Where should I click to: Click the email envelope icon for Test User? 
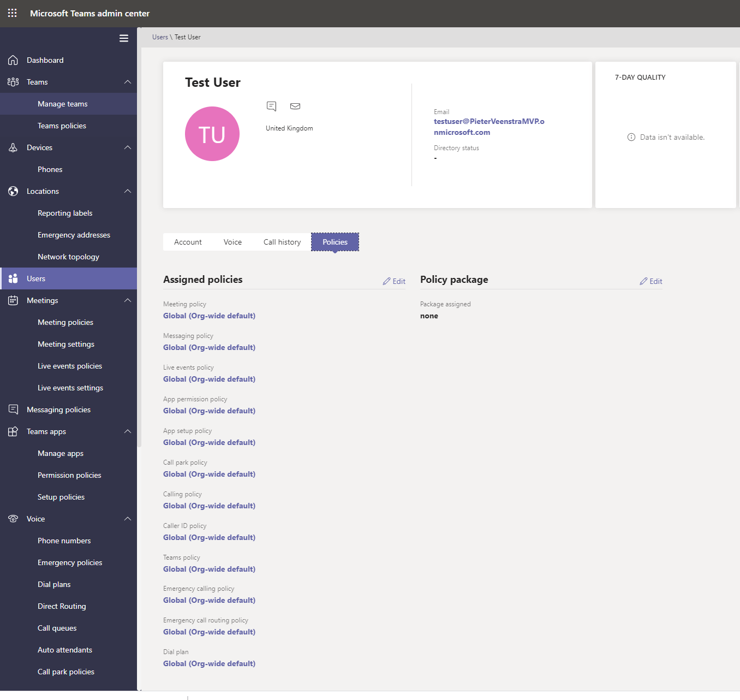(295, 106)
